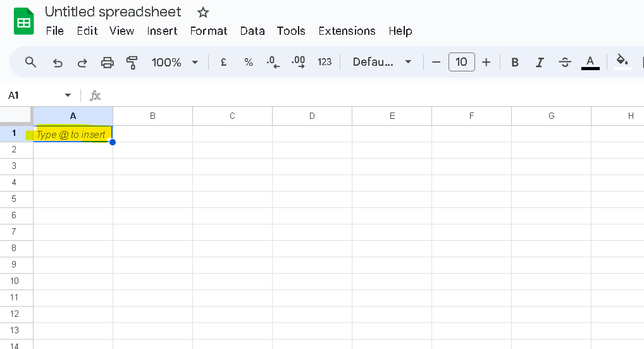Star the Untitled spreadsheet
The image size is (644, 349).
click(202, 12)
